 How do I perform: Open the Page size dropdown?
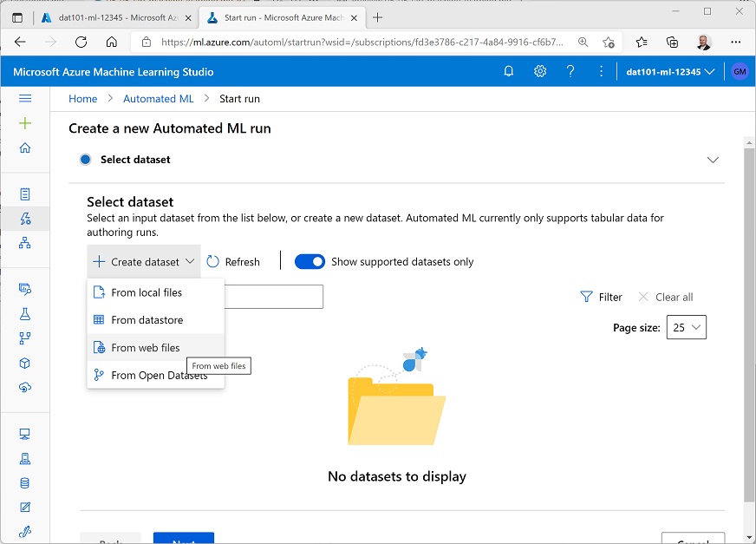pos(688,327)
